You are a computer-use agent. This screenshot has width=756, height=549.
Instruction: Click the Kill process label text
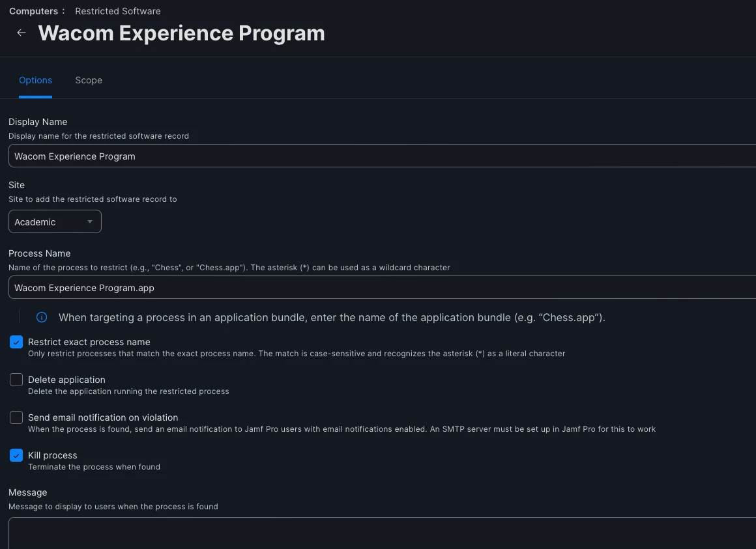click(x=53, y=455)
